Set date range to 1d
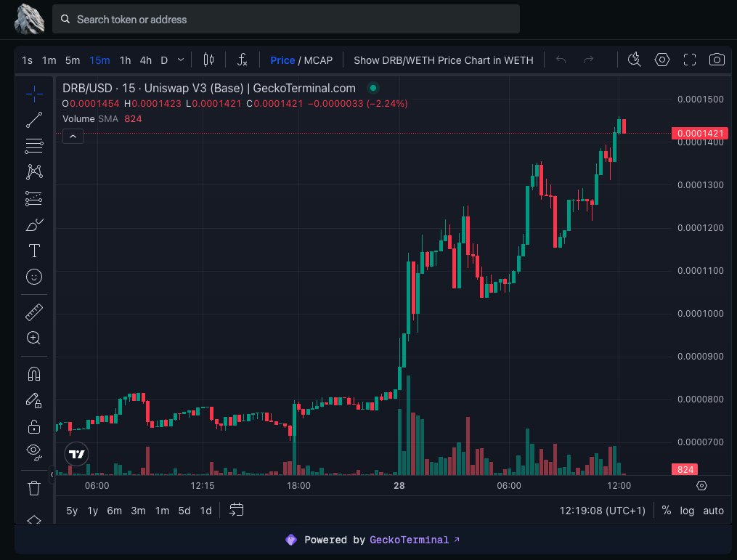Screen dimensions: 737x560 click(x=206, y=511)
